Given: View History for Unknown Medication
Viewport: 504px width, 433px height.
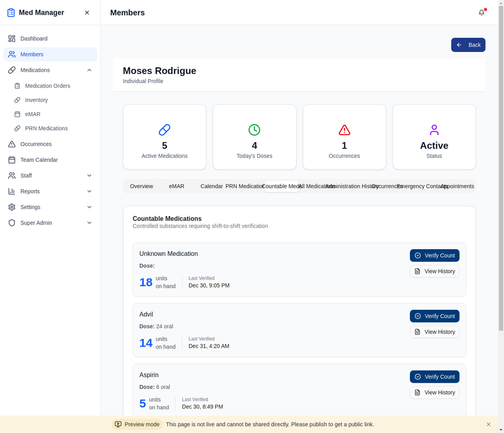Looking at the screenshot, I should coord(434,271).
